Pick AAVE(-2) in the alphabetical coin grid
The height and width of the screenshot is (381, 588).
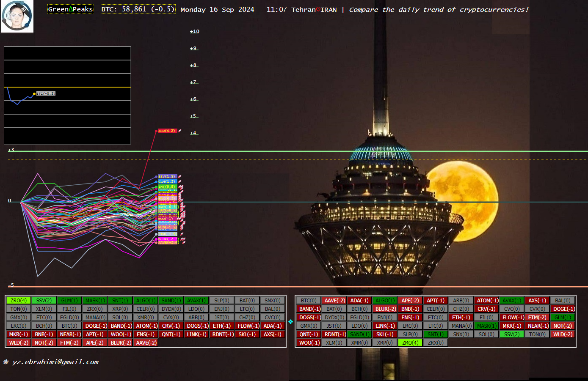click(334, 301)
